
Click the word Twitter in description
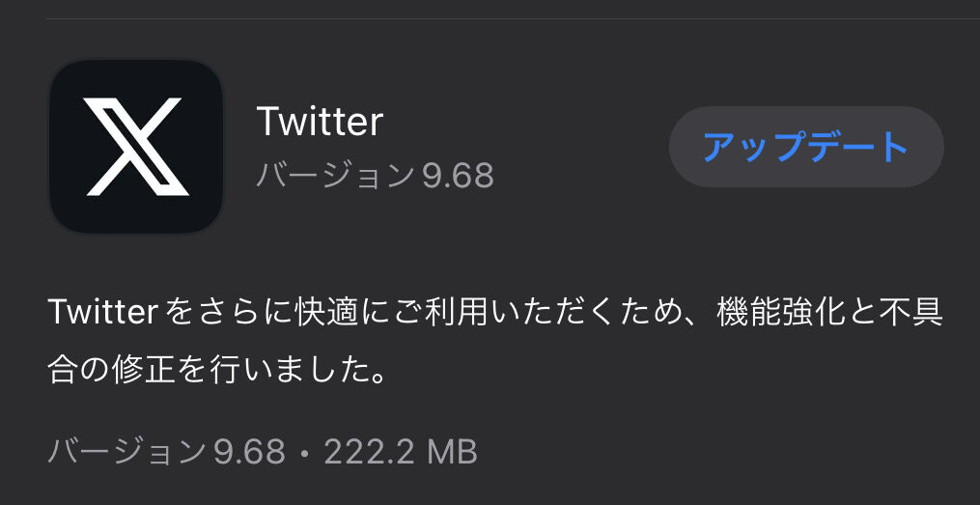pyautogui.click(x=102, y=313)
